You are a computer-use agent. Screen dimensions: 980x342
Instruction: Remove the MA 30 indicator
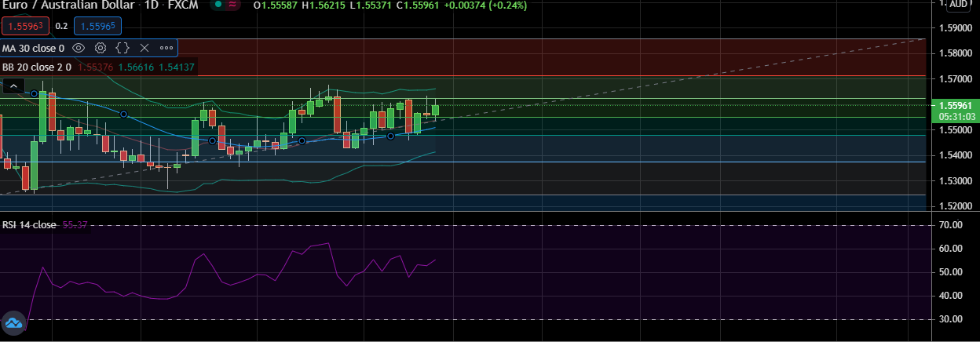[144, 48]
